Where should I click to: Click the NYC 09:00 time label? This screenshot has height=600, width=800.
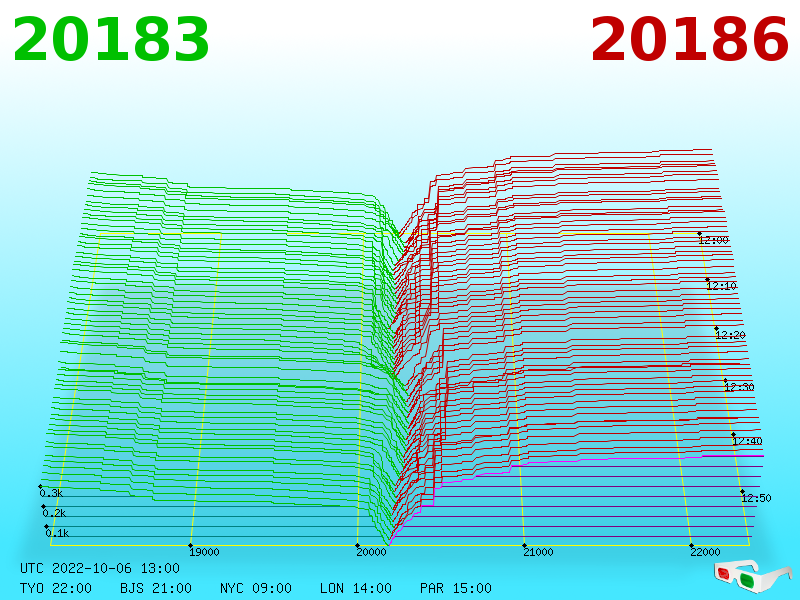coord(256,588)
